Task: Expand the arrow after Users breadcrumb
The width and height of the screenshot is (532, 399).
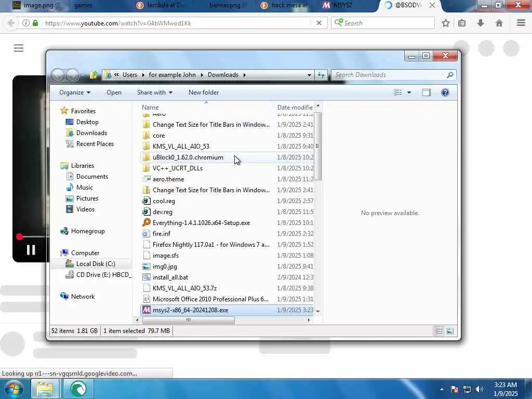Action: click(143, 75)
